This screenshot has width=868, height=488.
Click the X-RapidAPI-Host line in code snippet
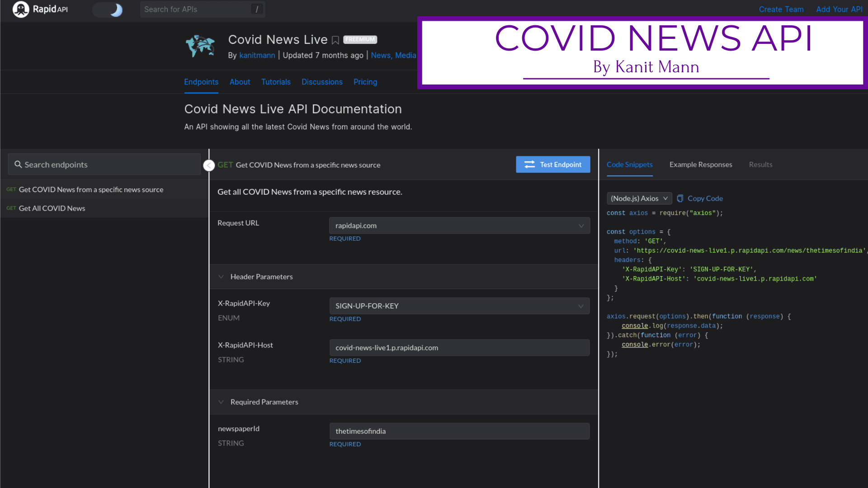[719, 279]
